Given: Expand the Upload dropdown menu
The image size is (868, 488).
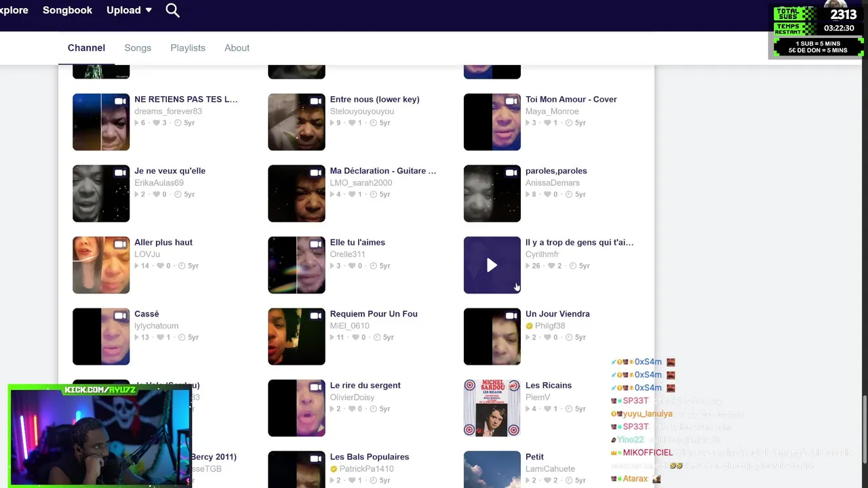Looking at the screenshot, I should (x=129, y=10).
